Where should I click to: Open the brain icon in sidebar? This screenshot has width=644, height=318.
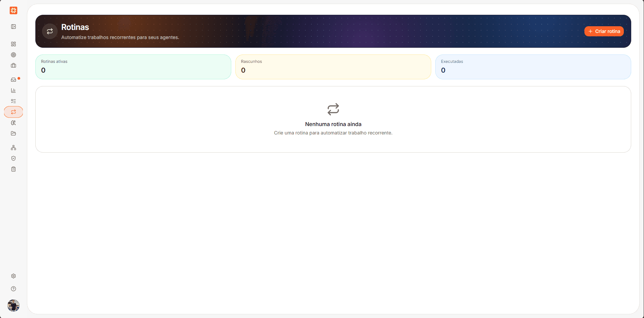(x=13, y=123)
